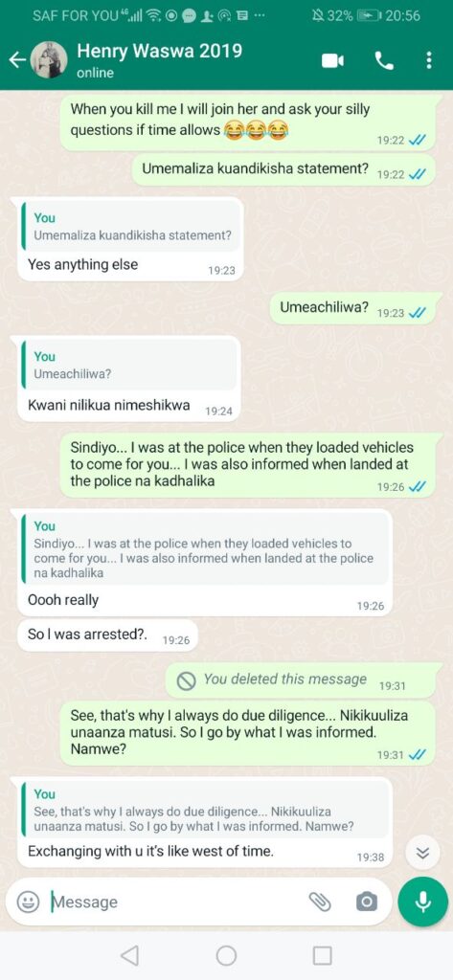Screen dimensions: 453x980
Task: Select the 'So I was arrested?.' message bubble
Action: tap(107, 635)
